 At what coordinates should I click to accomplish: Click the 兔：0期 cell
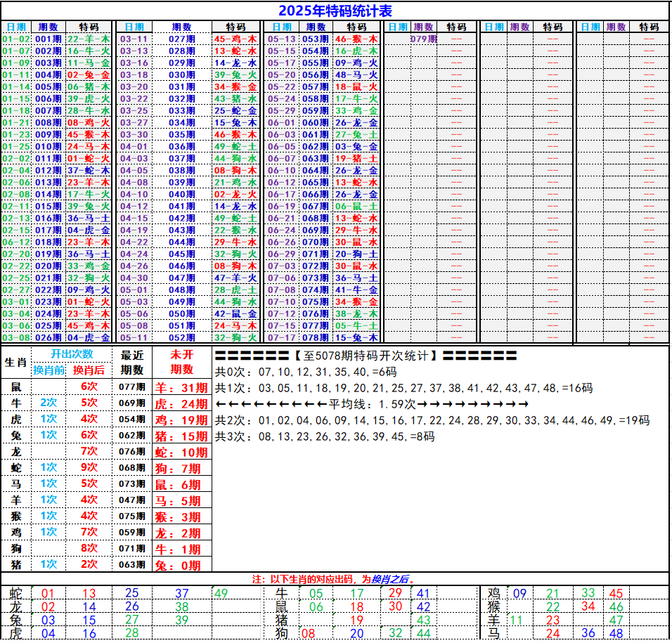click(181, 565)
